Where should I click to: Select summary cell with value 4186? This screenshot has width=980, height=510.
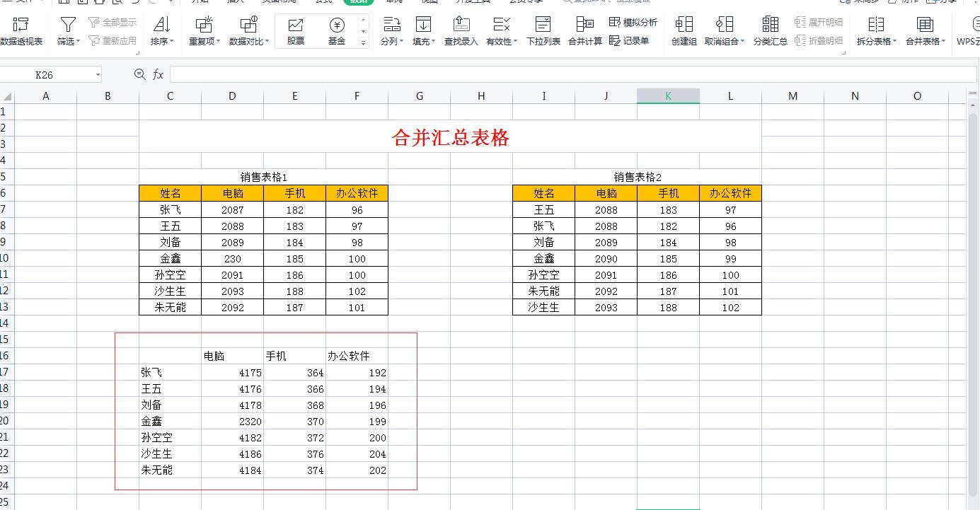tap(232, 454)
